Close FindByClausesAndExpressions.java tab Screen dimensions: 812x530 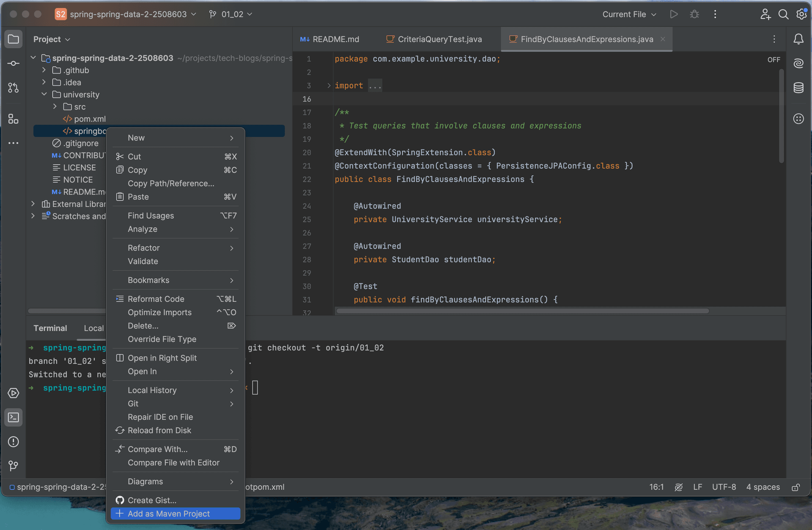click(663, 39)
